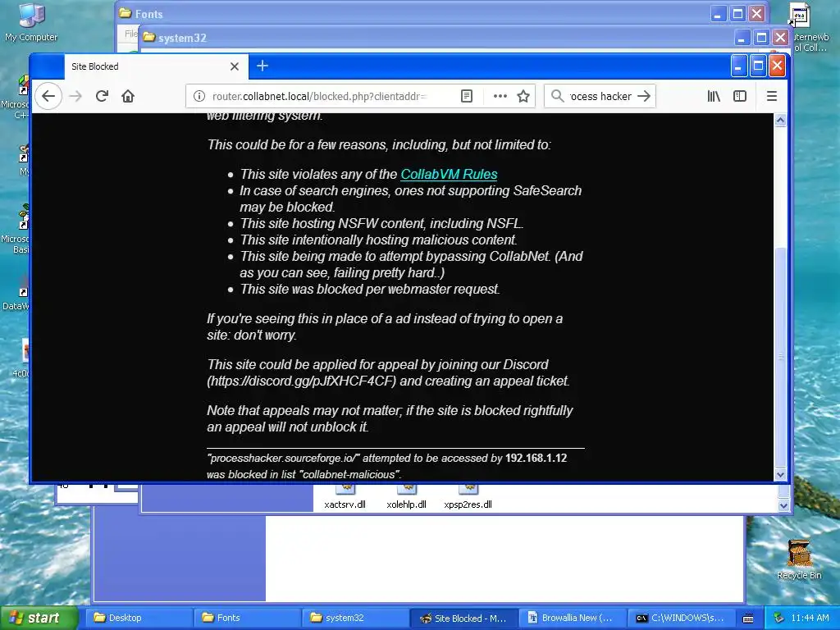Viewport: 840px width, 630px height.
Task: Submit the search with the arrow button
Action: 644,97
